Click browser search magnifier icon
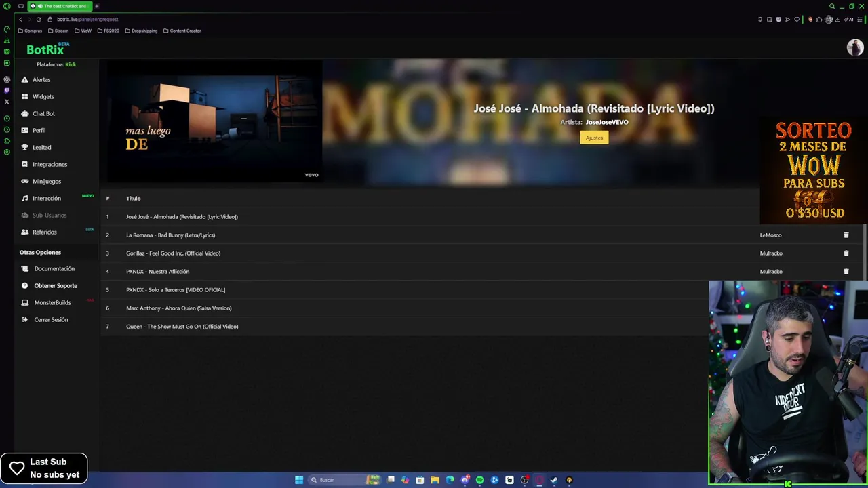868x488 pixels. click(x=832, y=6)
